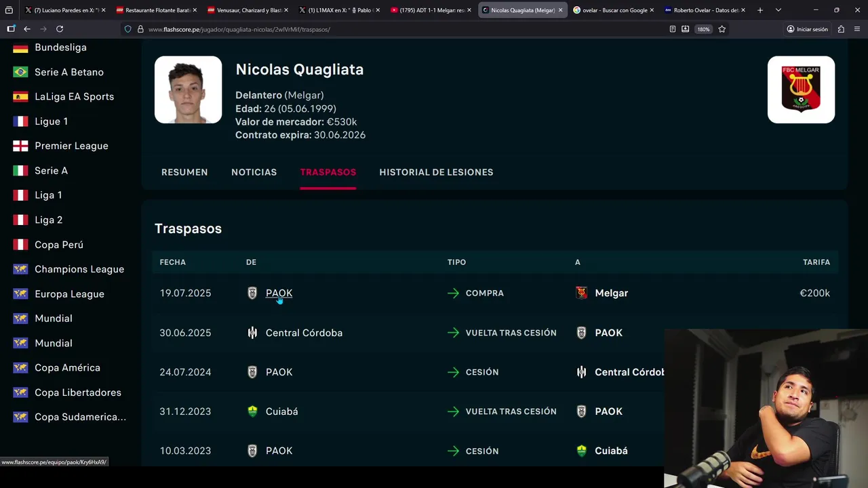
Task: Click Melgar crest in the Compra row
Action: 581,293
